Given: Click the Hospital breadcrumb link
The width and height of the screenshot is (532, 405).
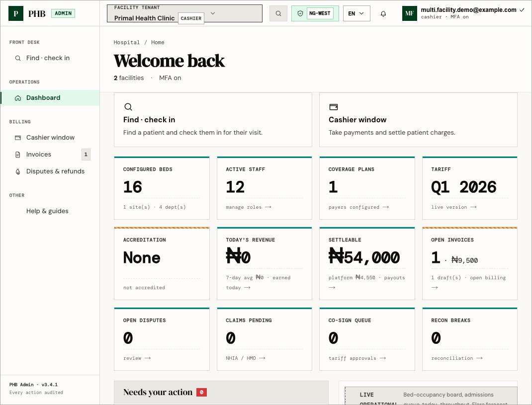Looking at the screenshot, I should [127, 42].
